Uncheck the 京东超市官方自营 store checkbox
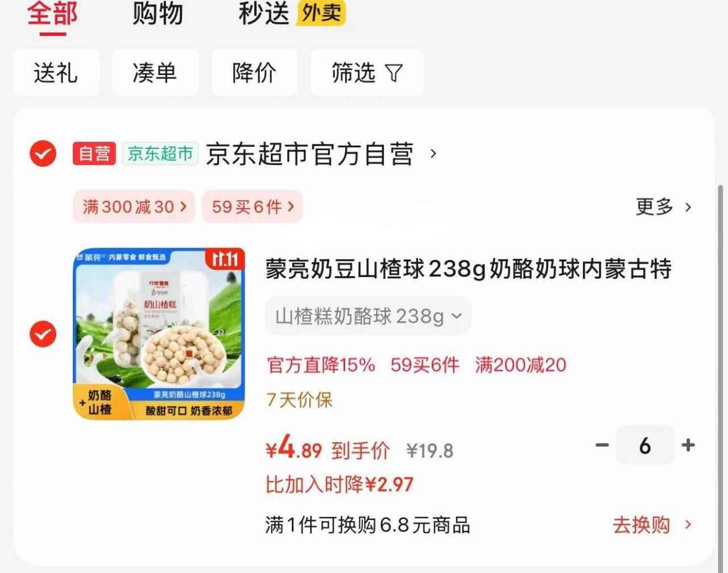Screen dimensions: 728x573 (43, 154)
